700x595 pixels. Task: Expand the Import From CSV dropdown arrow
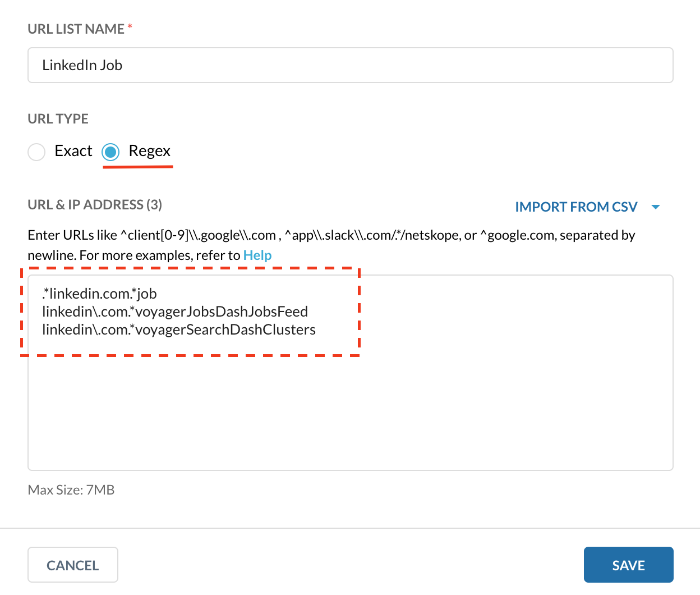655,207
